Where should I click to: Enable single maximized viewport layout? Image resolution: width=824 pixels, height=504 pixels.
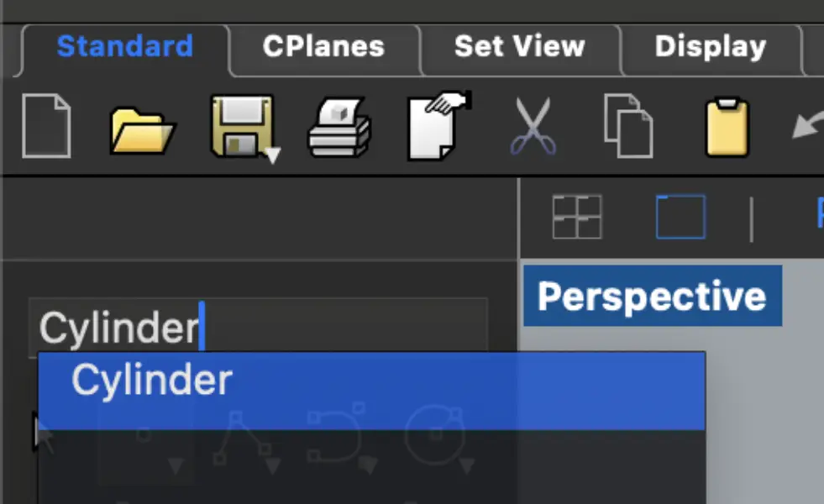pos(680,216)
